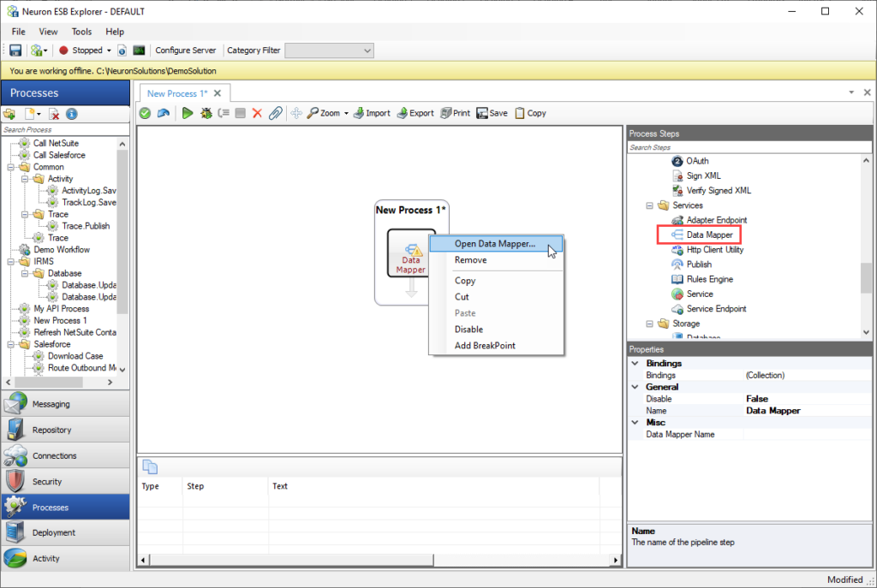This screenshot has width=877, height=588.
Task: Click the blue undo arrow icon
Action: point(163,113)
